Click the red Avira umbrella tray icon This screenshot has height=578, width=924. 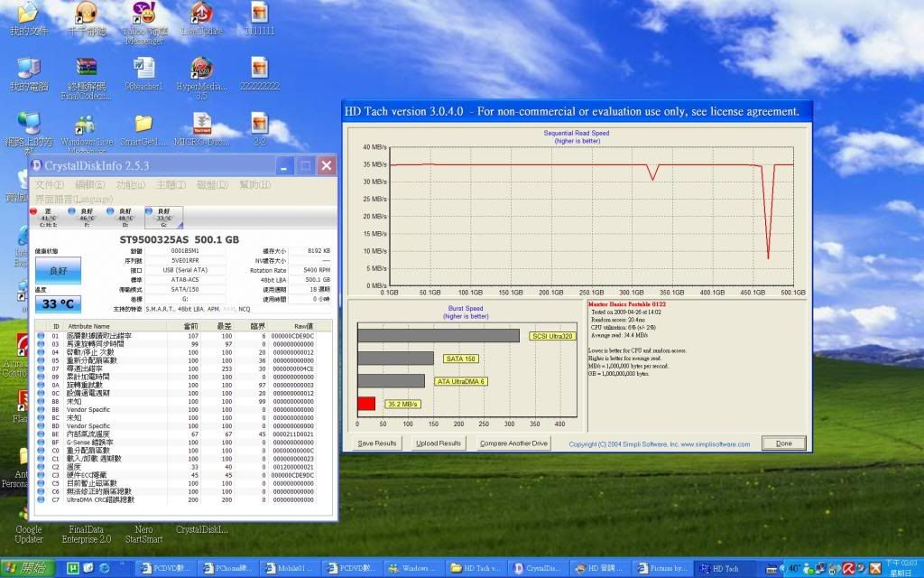click(848, 569)
